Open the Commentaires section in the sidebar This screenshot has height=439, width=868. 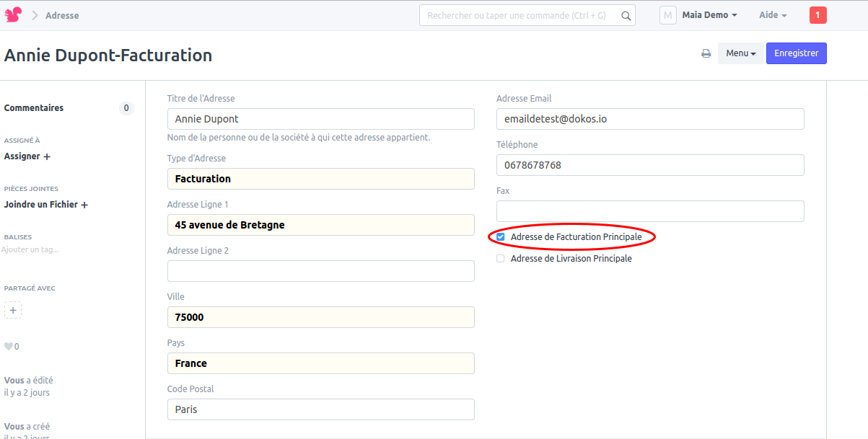click(34, 107)
